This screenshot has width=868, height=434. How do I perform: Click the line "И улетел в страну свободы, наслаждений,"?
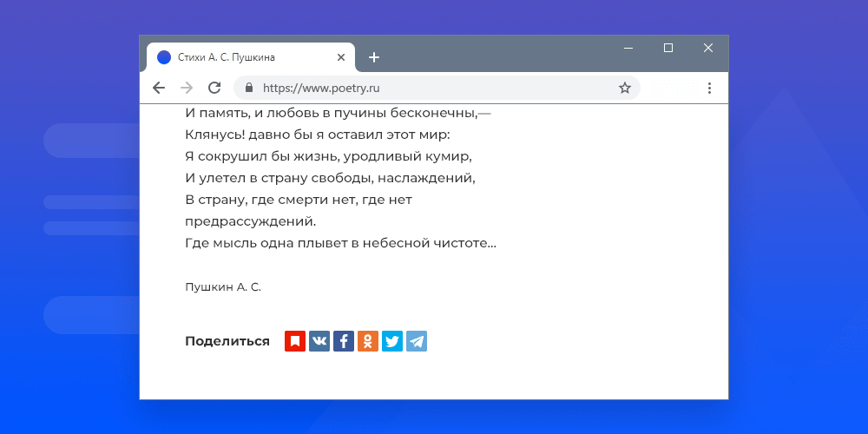click(x=331, y=178)
